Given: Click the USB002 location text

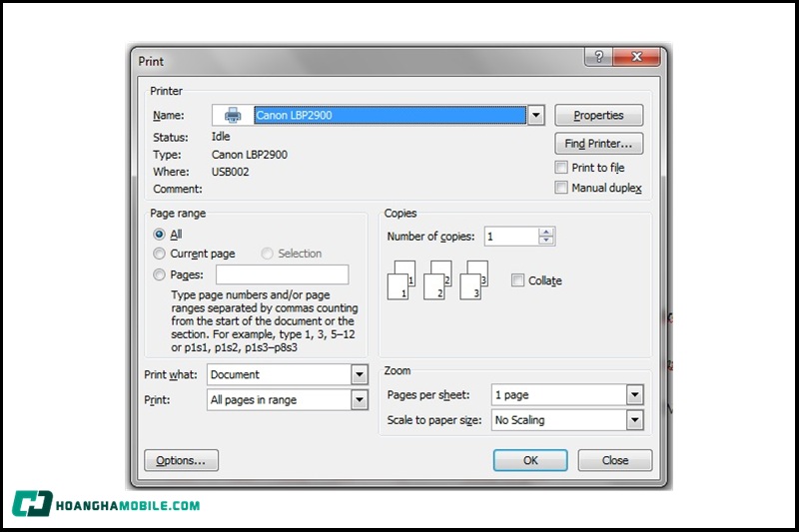Looking at the screenshot, I should (x=231, y=172).
